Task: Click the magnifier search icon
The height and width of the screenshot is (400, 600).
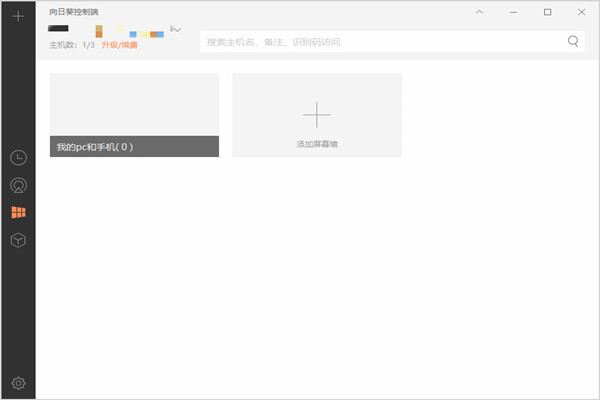Action: point(573,42)
